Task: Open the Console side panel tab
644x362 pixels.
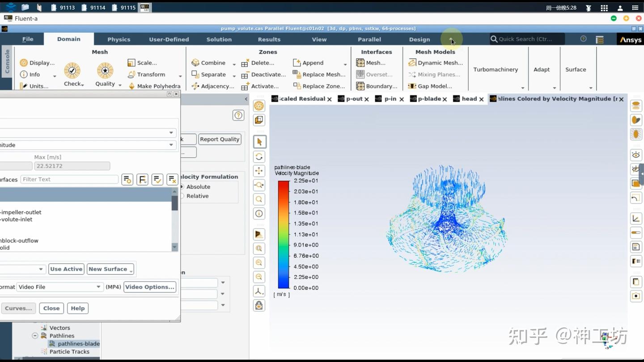Action: click(7, 61)
